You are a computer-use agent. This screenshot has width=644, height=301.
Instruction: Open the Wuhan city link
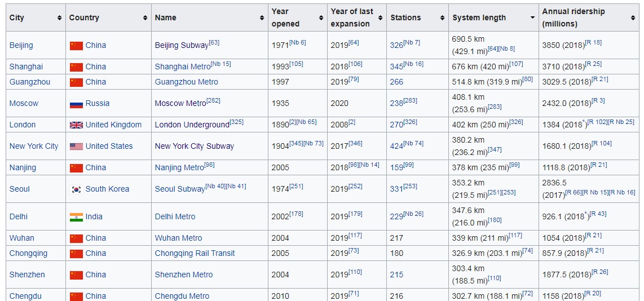pyautogui.click(x=22, y=238)
